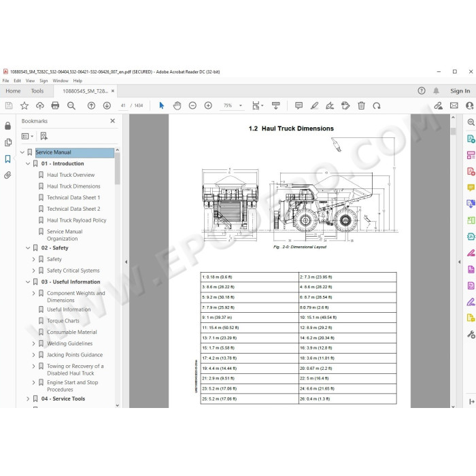Open the View menu
This screenshot has width=476, height=476.
pyautogui.click(x=30, y=81)
